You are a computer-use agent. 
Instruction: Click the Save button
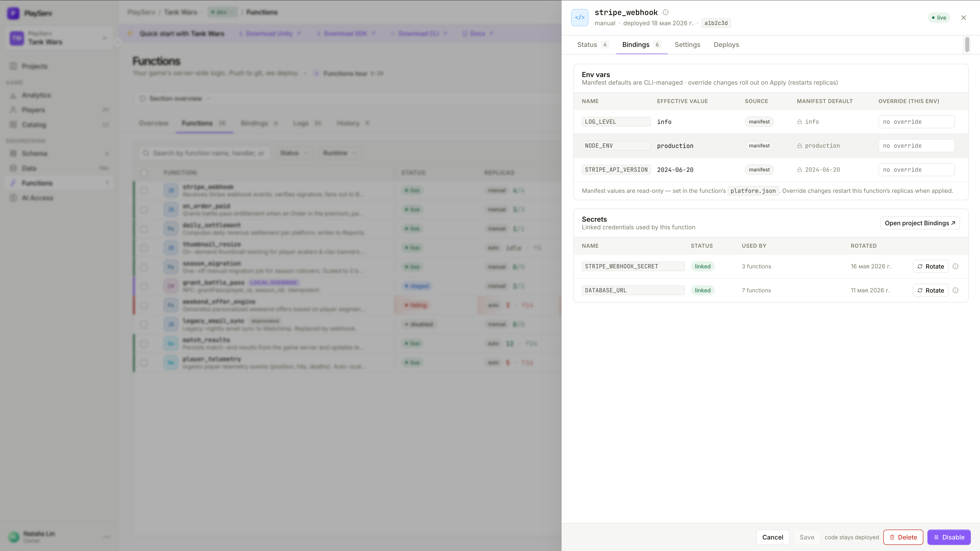(x=806, y=537)
